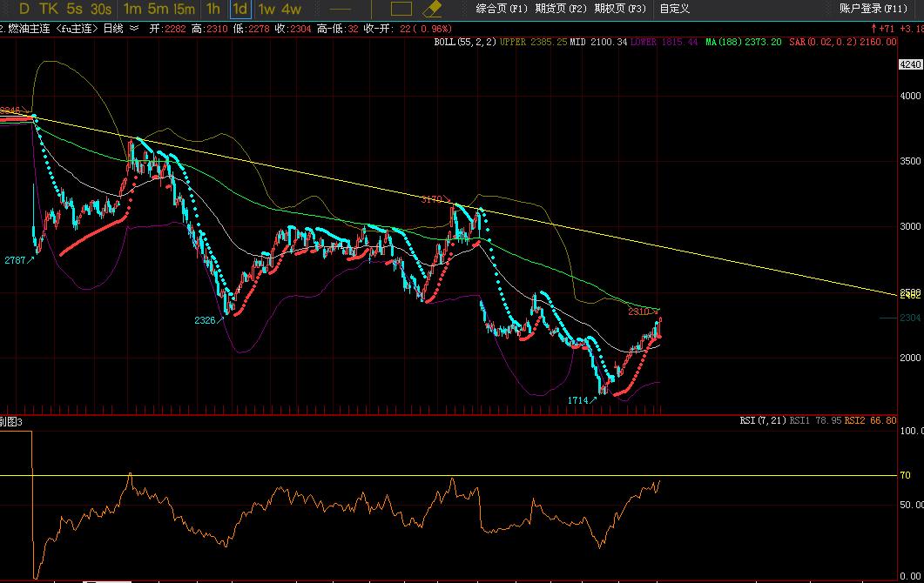Select the 5m timeframe
Viewport: 924px width, 583px height.
click(x=158, y=9)
